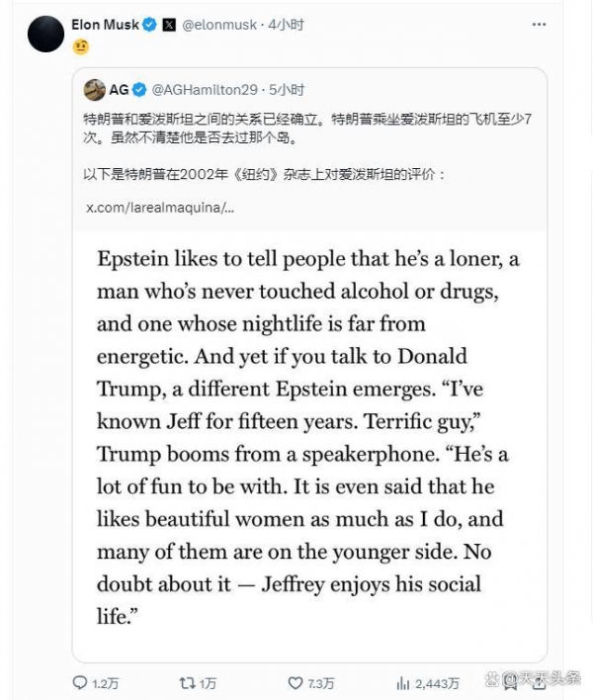Open the x.com/larealmaquina link
This screenshot has height=700, width=593.
point(160,208)
